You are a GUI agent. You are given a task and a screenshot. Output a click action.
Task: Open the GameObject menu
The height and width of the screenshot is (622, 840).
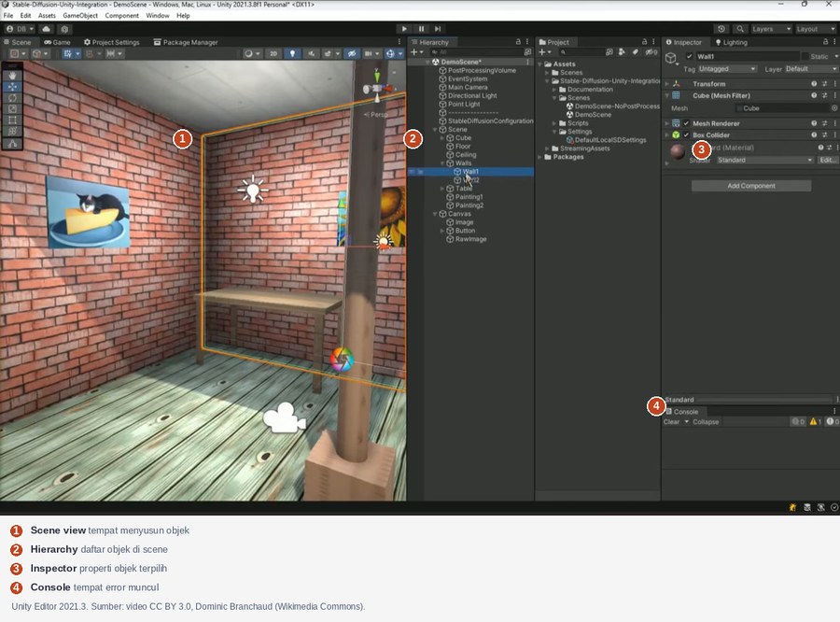[x=80, y=16]
